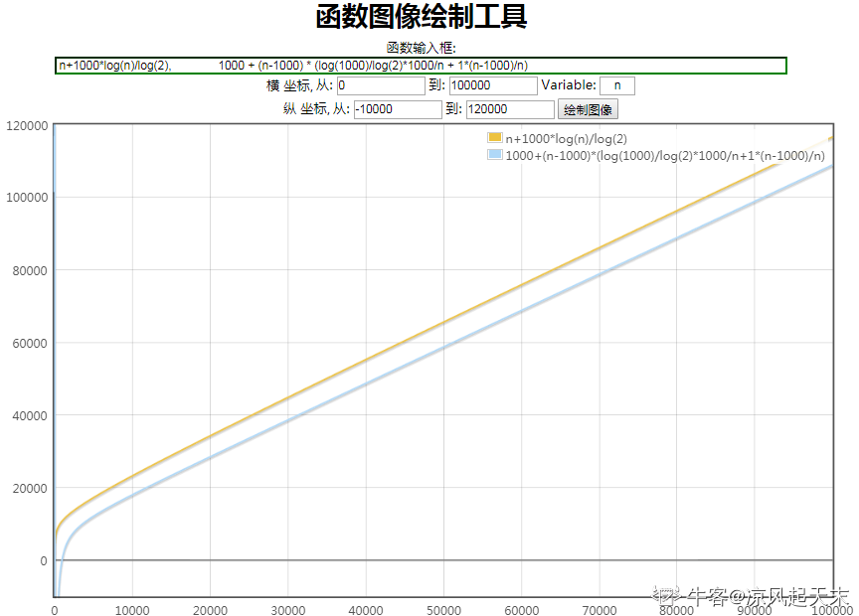Select the 1000+(n-1000) legend label text
The width and height of the screenshot is (859, 616).
664,156
